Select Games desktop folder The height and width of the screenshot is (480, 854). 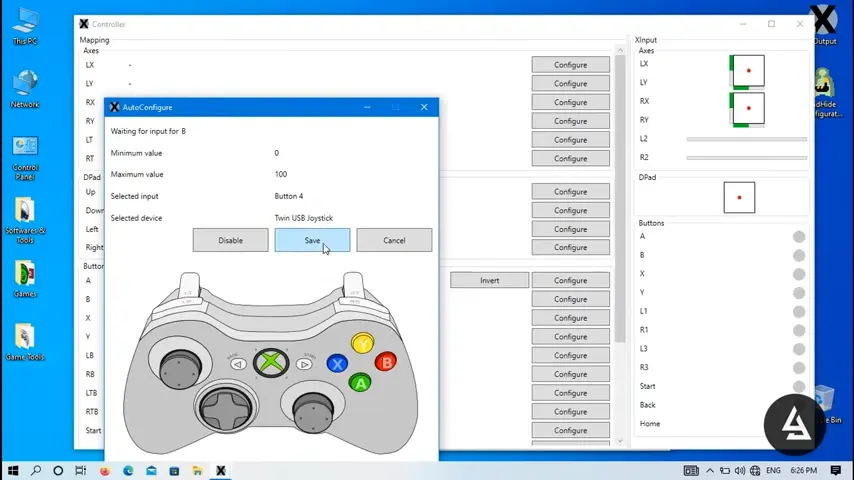[25, 279]
